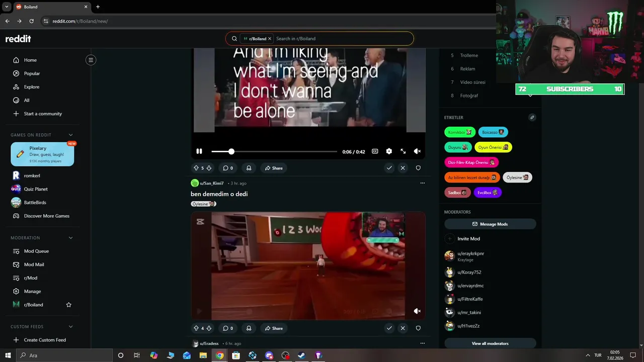Open comments on the 5-vote post
This screenshot has width=644, height=362.
228,168
